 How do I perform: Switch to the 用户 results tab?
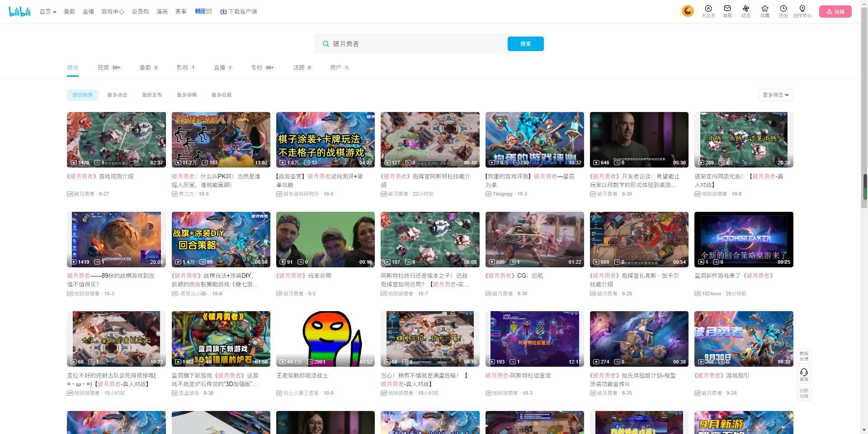340,68
